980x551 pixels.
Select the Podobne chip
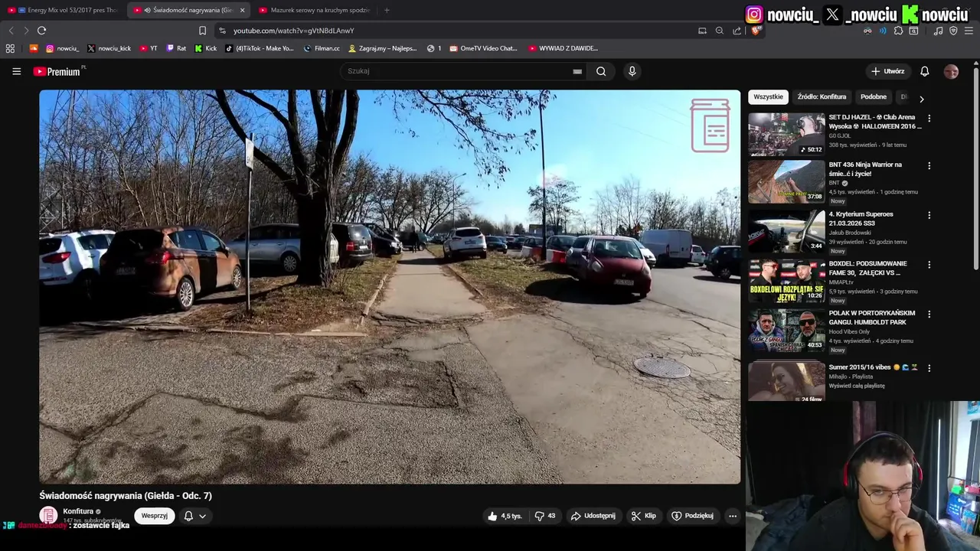pyautogui.click(x=874, y=97)
